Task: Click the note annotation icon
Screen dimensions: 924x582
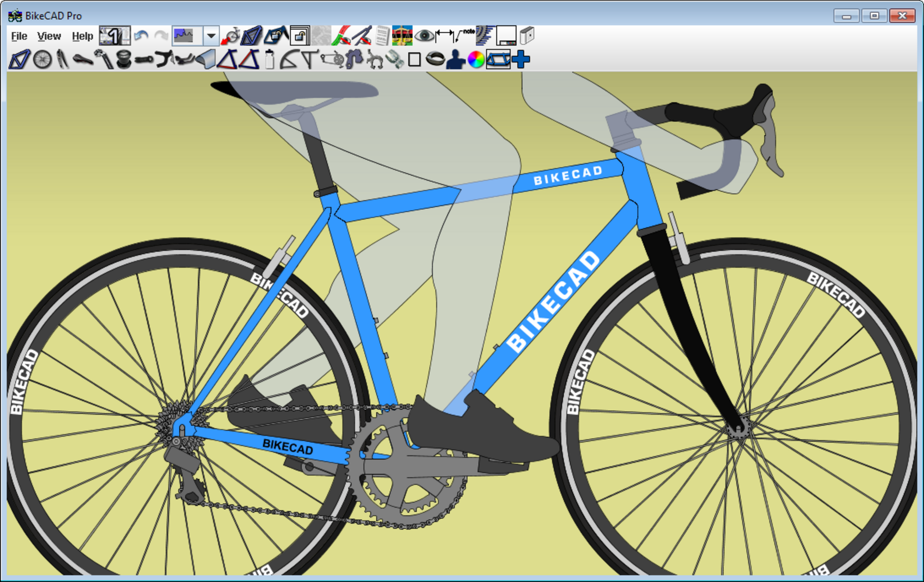Action: coord(465,36)
